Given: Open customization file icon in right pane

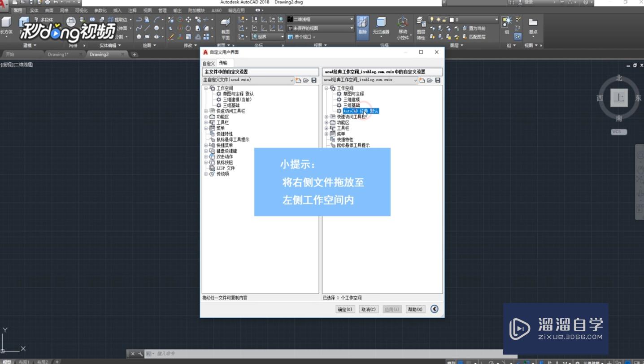Looking at the screenshot, I should click(430, 80).
